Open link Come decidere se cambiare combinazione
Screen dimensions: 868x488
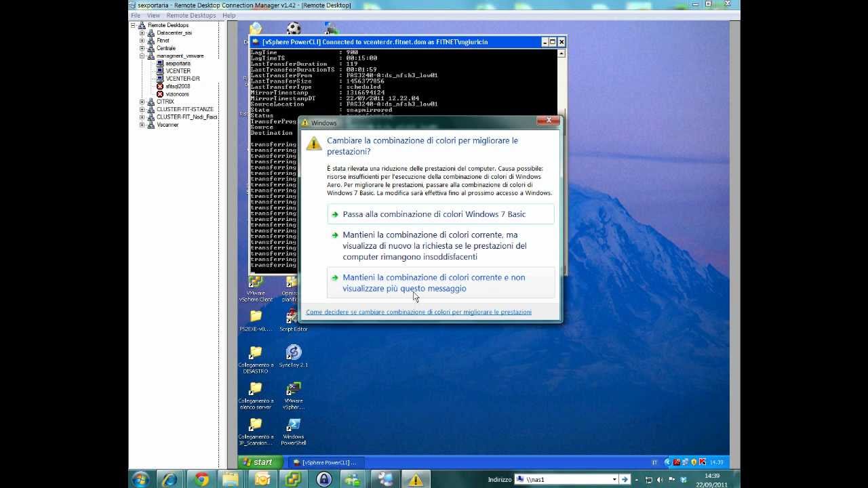418,312
